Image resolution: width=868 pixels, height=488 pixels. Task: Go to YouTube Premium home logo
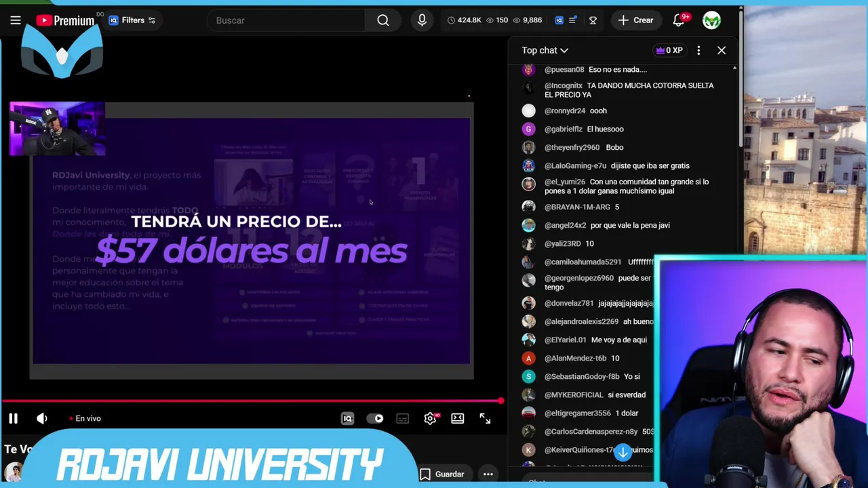pyautogui.click(x=65, y=20)
